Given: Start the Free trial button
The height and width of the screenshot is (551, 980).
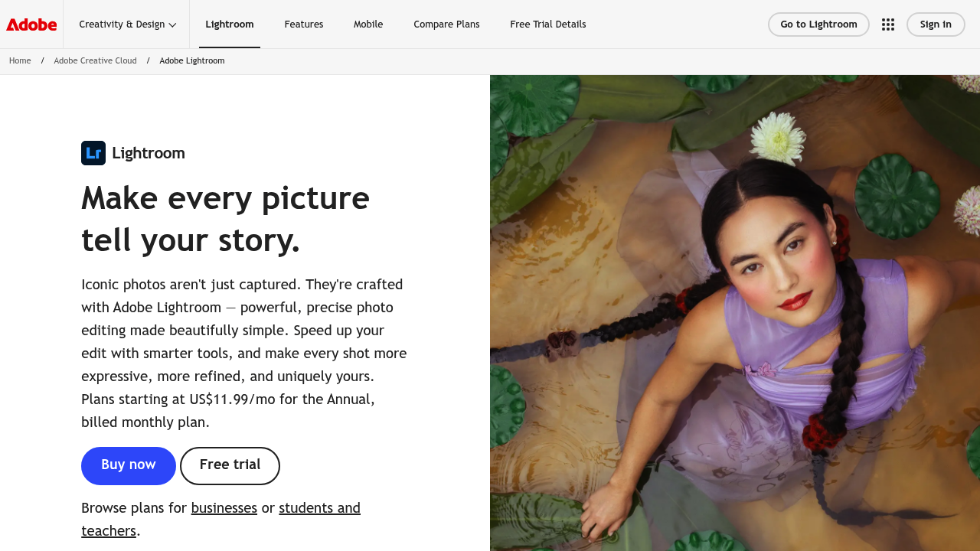Looking at the screenshot, I should click(230, 466).
